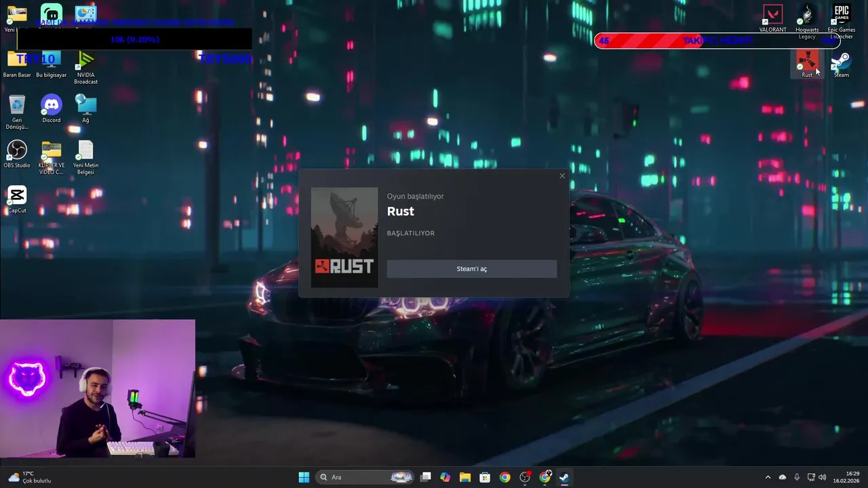Select the Epic Games Launcher shortcut

842,22
